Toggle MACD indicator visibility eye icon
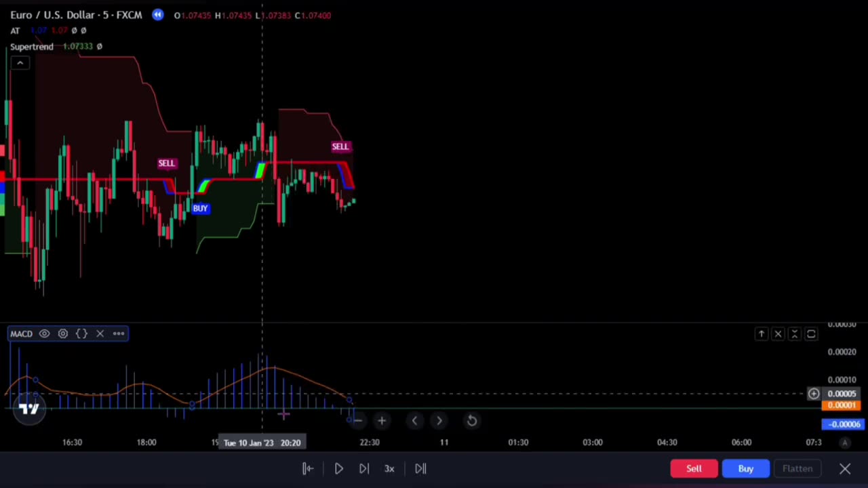 tap(44, 333)
